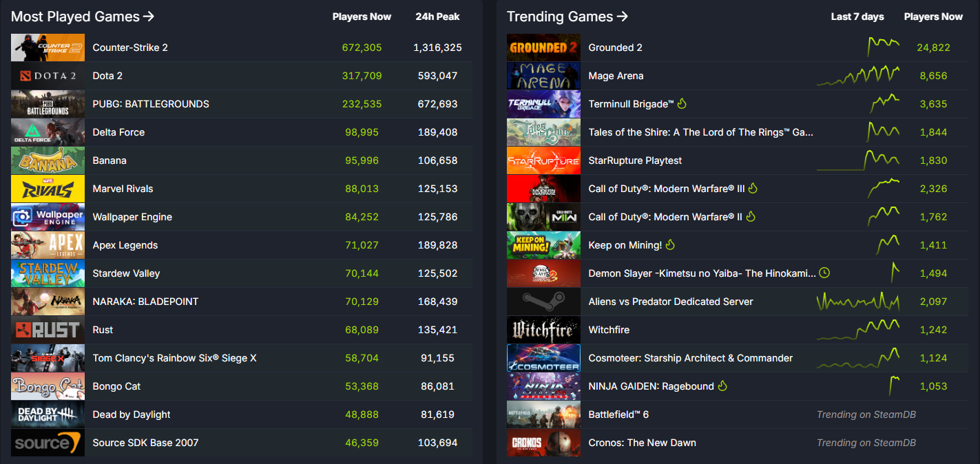
Task: Click Players Now header in Trending Games
Action: click(933, 17)
